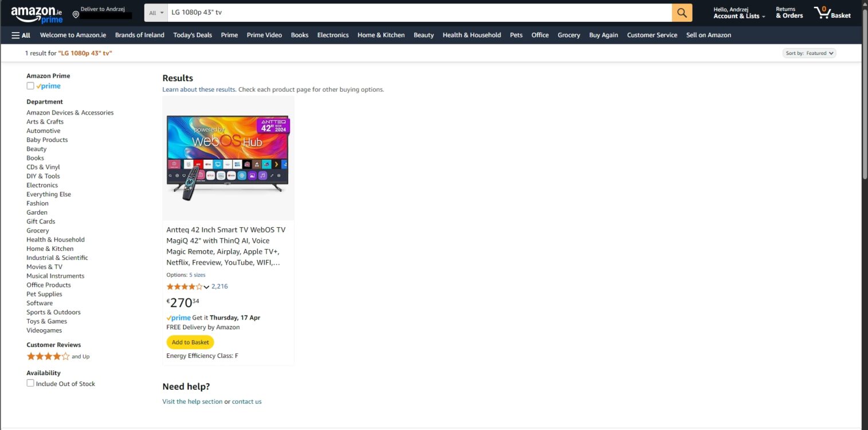Image resolution: width=868 pixels, height=430 pixels.
Task: Open Returns & Orders
Action: pos(790,13)
